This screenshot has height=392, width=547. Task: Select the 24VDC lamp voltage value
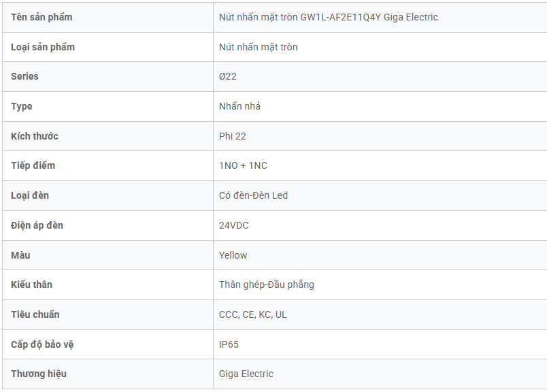click(x=234, y=225)
